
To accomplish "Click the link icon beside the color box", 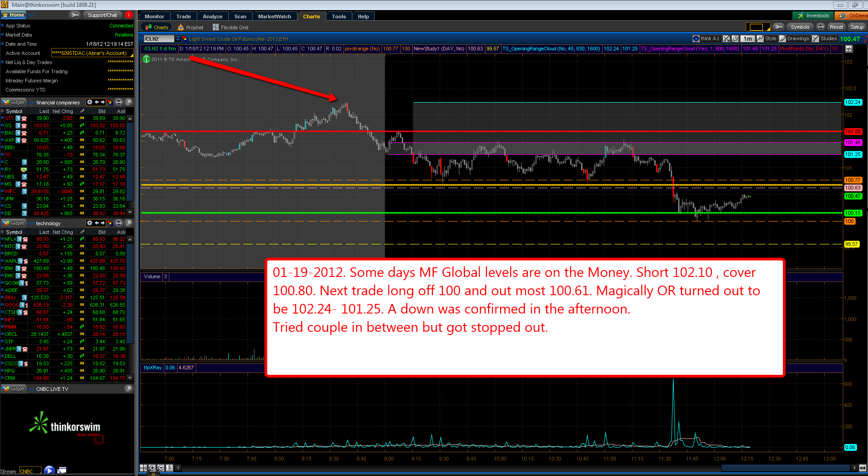I will point(778,27).
